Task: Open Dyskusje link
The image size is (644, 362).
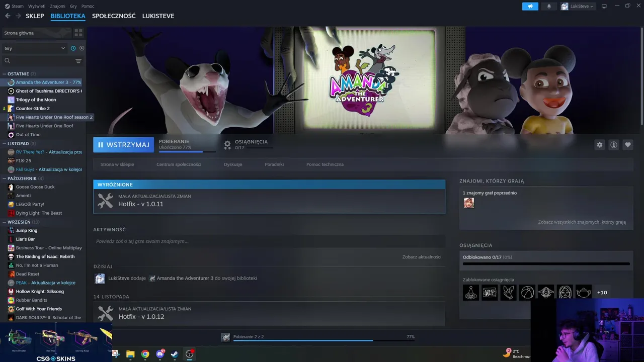Action: [233, 164]
